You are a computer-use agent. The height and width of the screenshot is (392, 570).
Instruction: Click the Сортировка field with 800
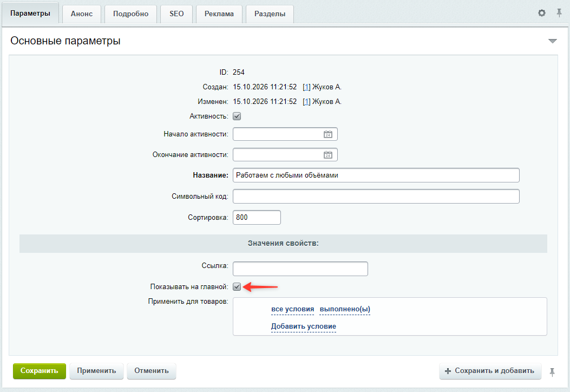click(257, 218)
